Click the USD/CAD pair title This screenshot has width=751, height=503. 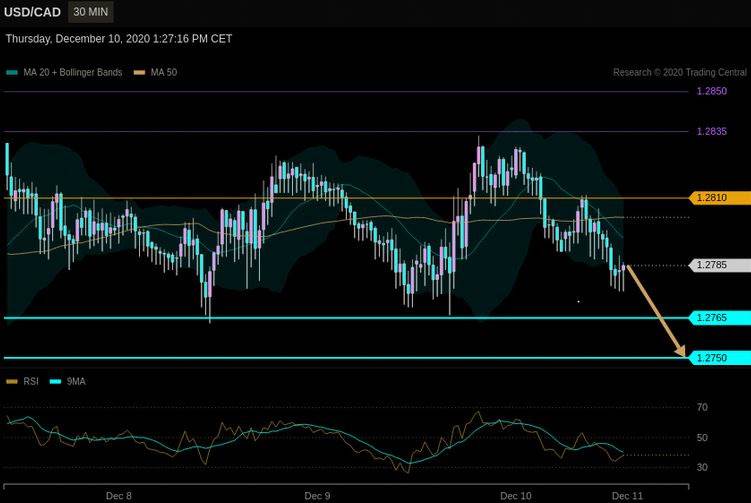[x=32, y=12]
